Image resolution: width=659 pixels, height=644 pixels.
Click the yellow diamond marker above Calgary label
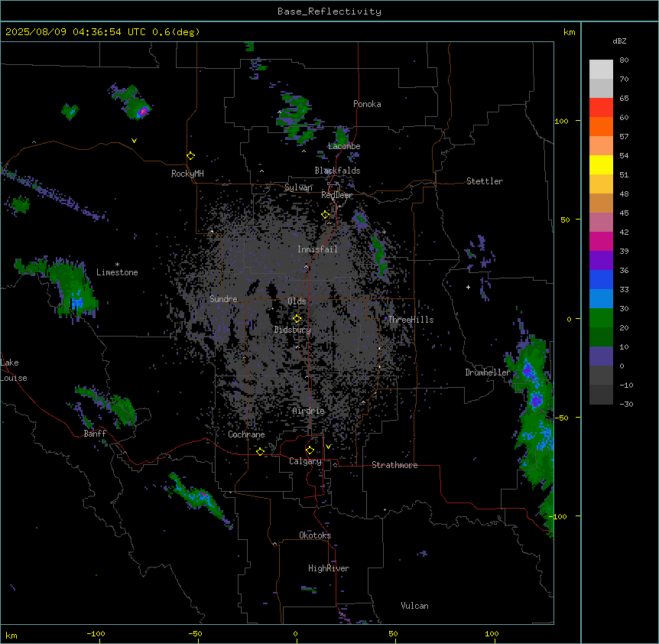[x=310, y=450]
